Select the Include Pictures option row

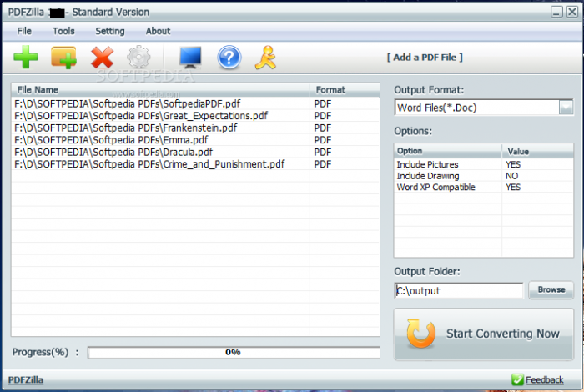tap(483, 164)
